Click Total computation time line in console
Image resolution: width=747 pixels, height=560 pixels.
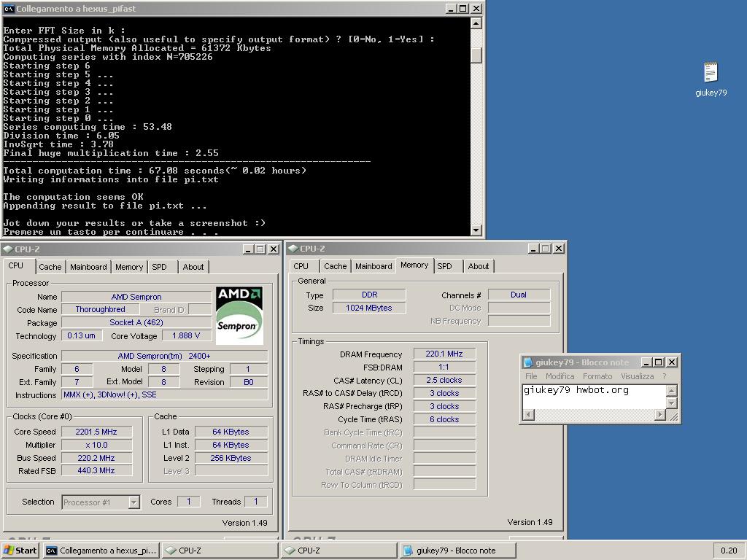coord(155,171)
